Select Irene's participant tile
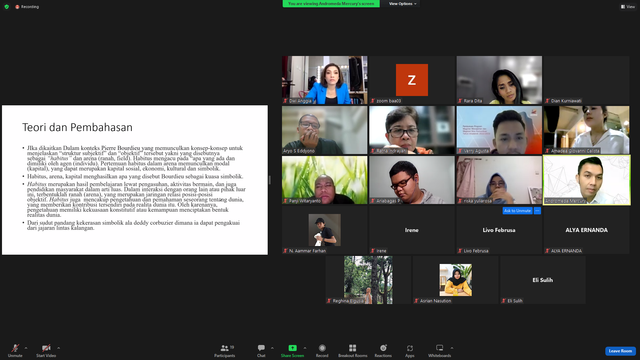Image resolution: width=640 pixels, height=360 pixels. click(412, 230)
